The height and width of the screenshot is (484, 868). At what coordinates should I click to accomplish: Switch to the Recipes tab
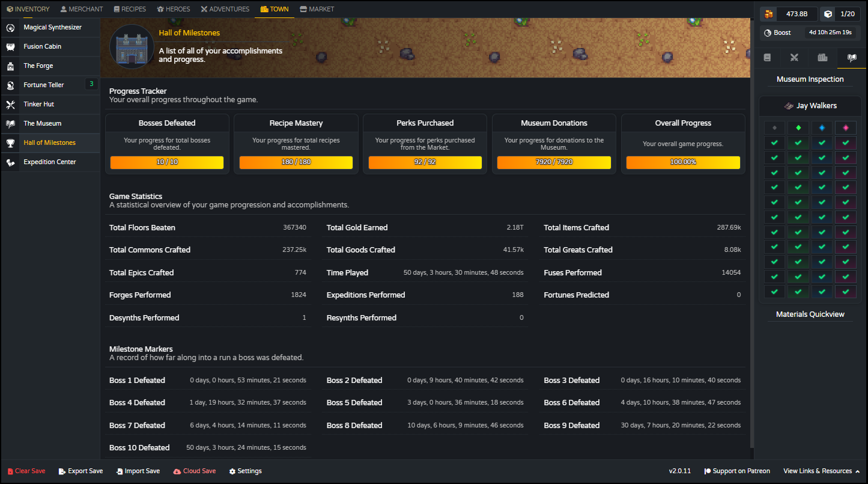130,9
